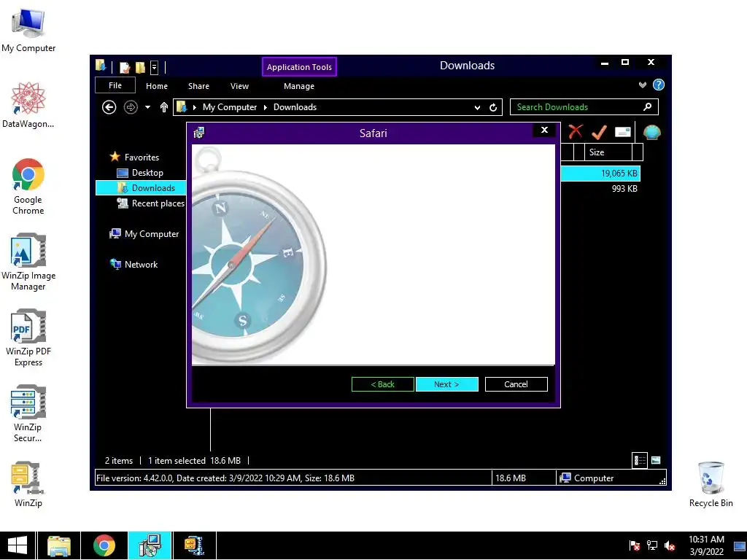The height and width of the screenshot is (560, 747).
Task: Open Explorer help question mark
Action: tap(659, 85)
